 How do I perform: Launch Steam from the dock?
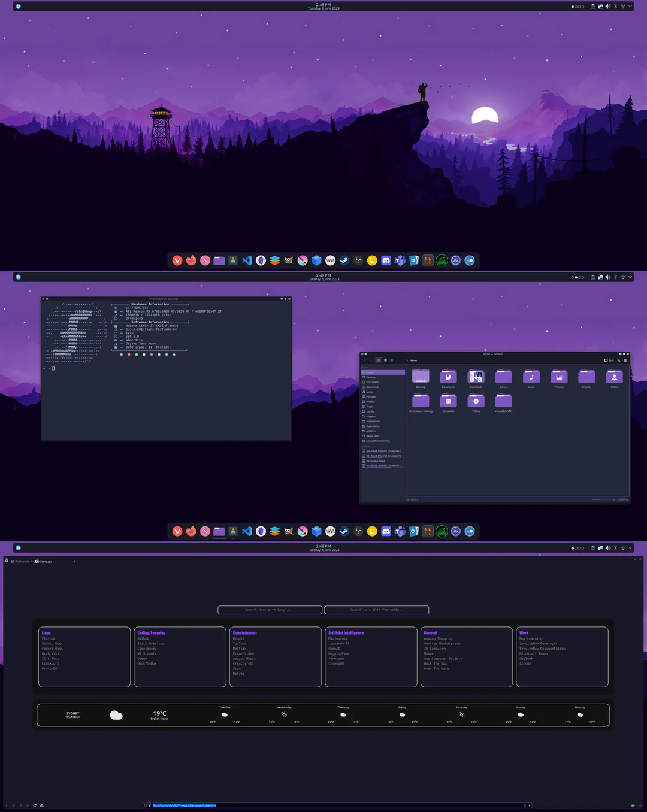tap(343, 260)
